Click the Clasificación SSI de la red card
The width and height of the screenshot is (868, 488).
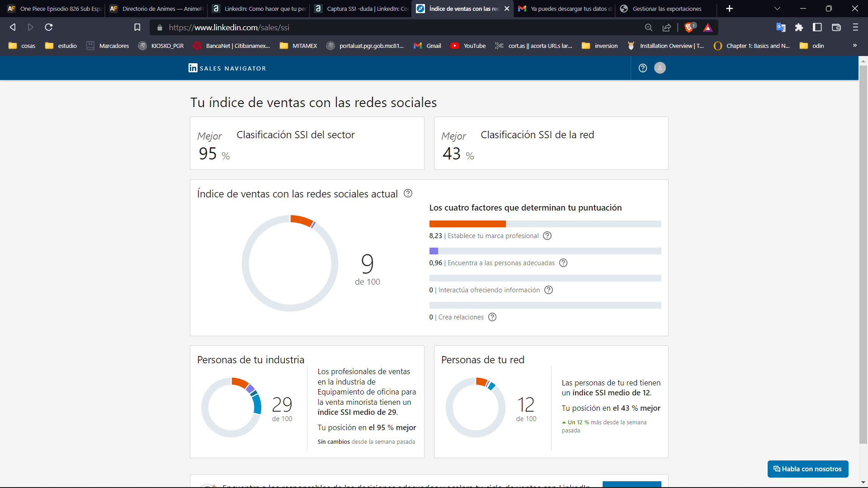point(551,143)
